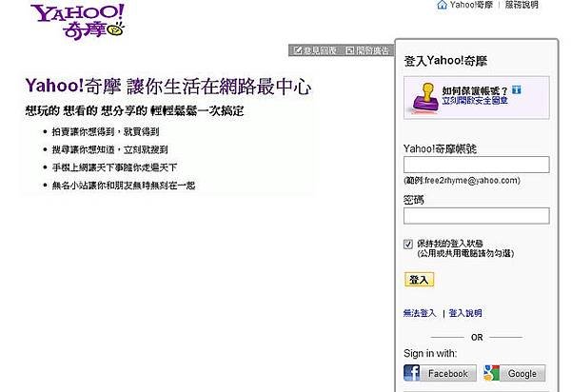
Task: Click the Facebook logo icon
Action: point(412,373)
